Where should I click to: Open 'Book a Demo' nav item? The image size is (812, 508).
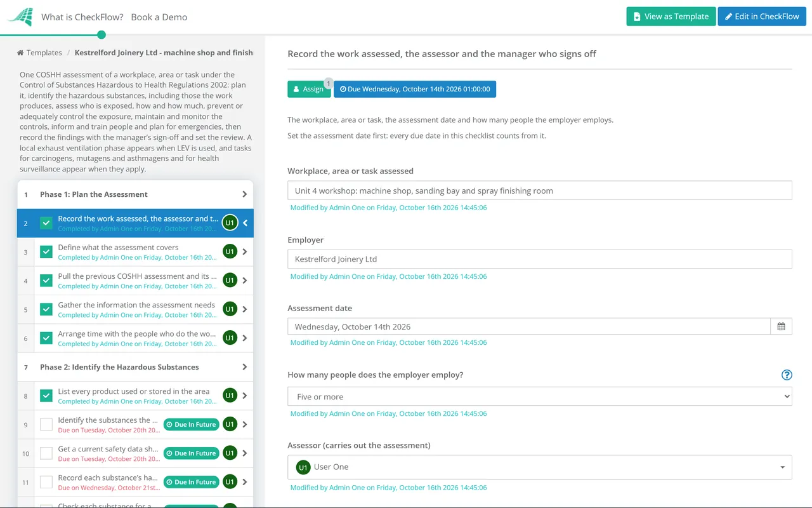pyautogui.click(x=159, y=17)
